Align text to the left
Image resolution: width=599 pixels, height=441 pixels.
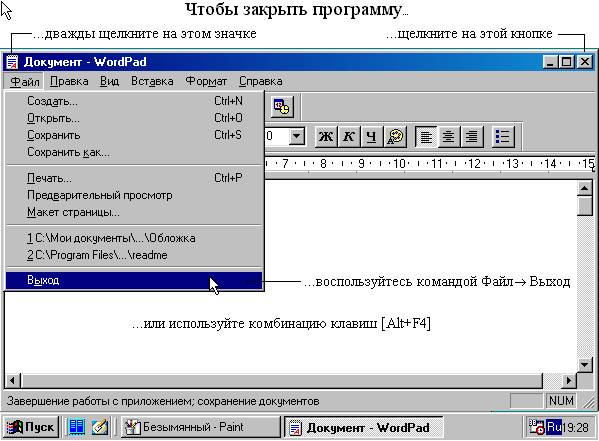pyautogui.click(x=426, y=136)
